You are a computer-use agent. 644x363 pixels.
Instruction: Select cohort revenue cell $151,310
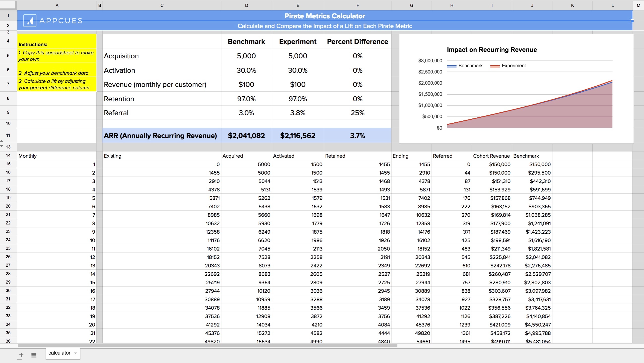[492, 181]
